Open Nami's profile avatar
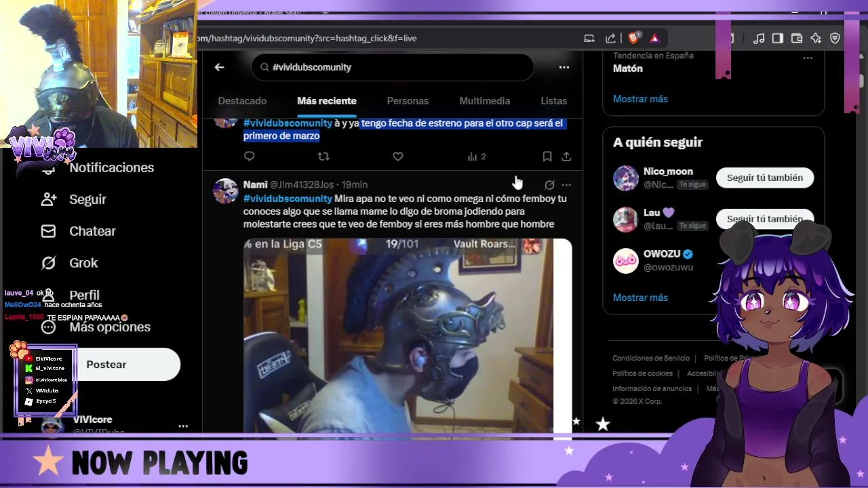 coord(226,190)
